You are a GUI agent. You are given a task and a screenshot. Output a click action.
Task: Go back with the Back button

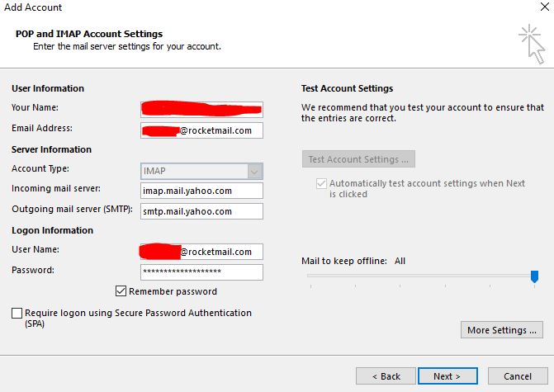[386, 376]
